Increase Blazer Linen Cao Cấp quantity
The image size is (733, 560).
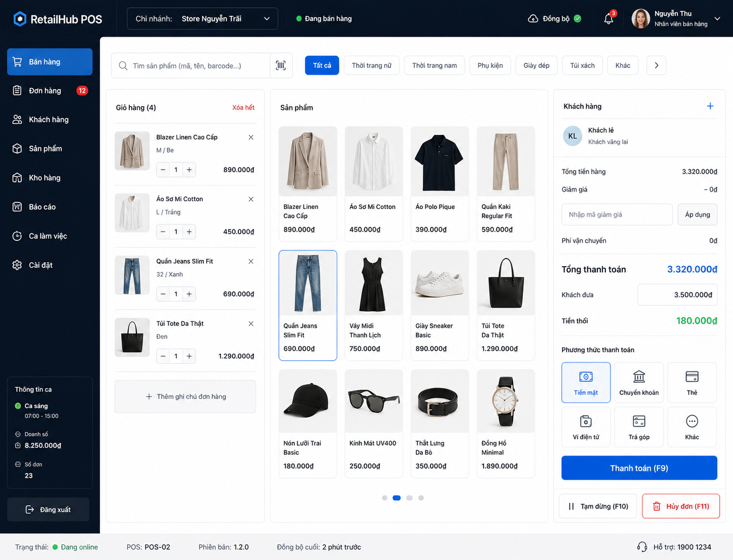pos(189,170)
